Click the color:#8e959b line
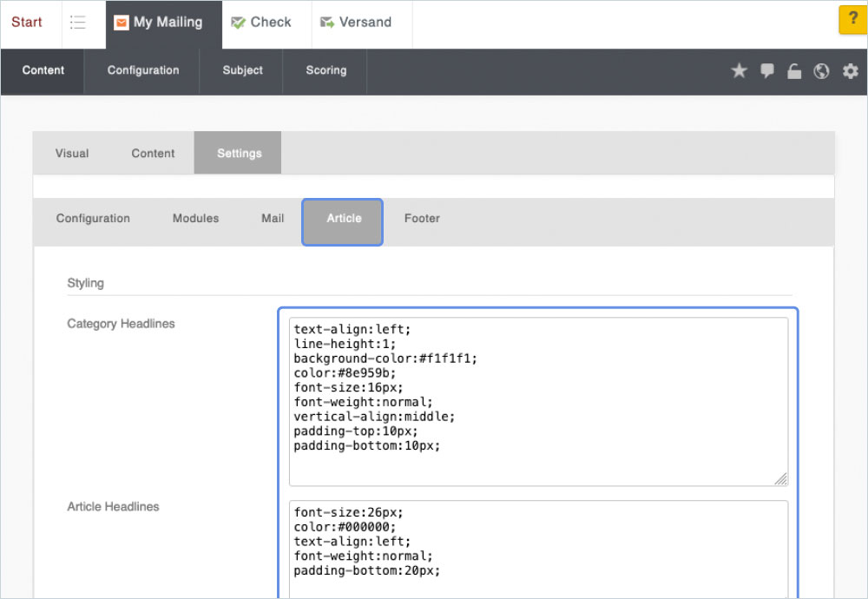This screenshot has height=599, width=868. click(x=345, y=372)
